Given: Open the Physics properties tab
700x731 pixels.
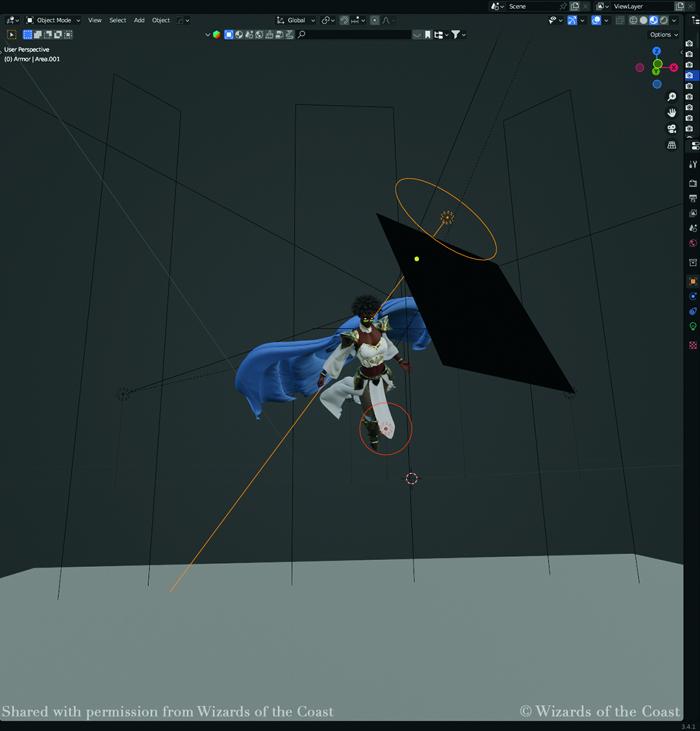Looking at the screenshot, I should click(693, 296).
